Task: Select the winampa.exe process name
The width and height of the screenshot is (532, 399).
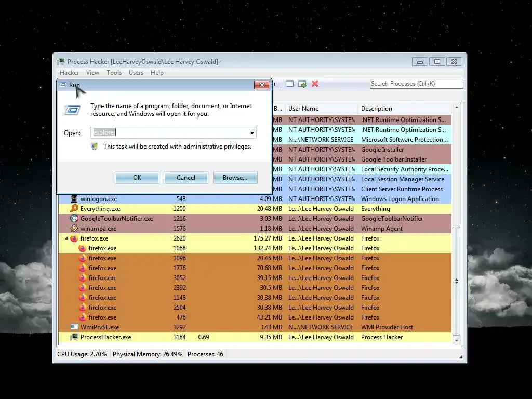Action: click(98, 229)
